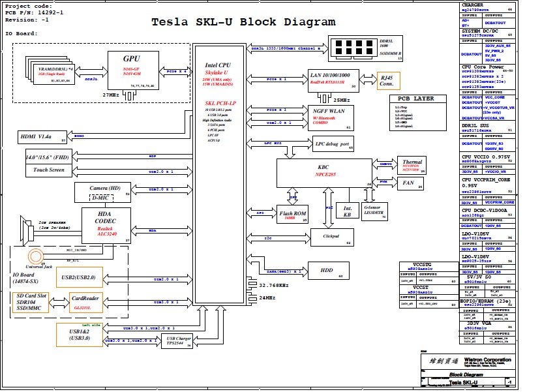Click the D-MIC dashed box
Image resolution: width=555 pixels, height=392 pixels.
click(101, 198)
